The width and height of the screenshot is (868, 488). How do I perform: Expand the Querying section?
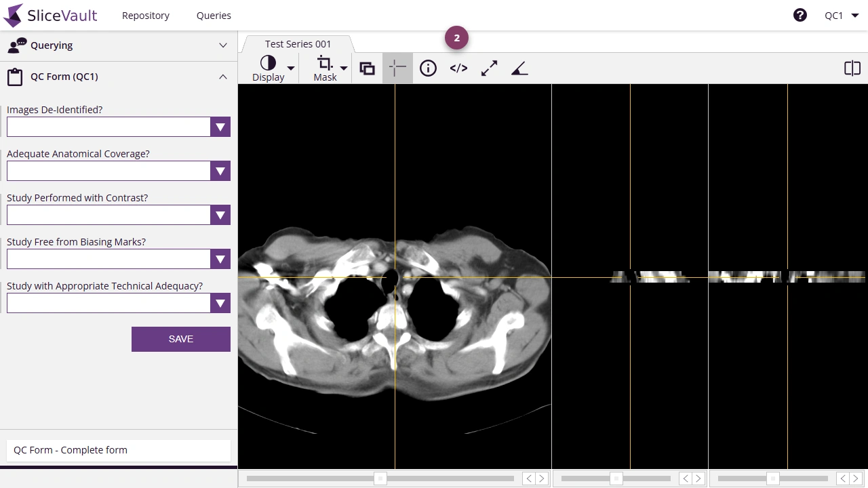click(x=223, y=45)
